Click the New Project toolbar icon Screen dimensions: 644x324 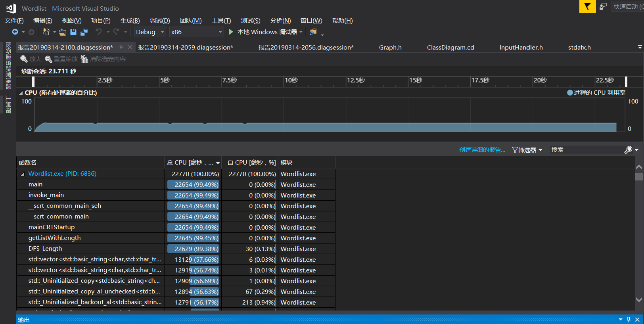[46, 32]
